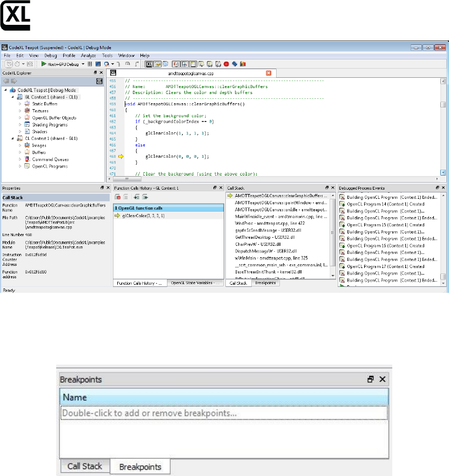Image resolution: width=449 pixels, height=476 pixels.
Task: Select OpenCL Program 17 (Context 1) Created event
Action: coord(386,266)
